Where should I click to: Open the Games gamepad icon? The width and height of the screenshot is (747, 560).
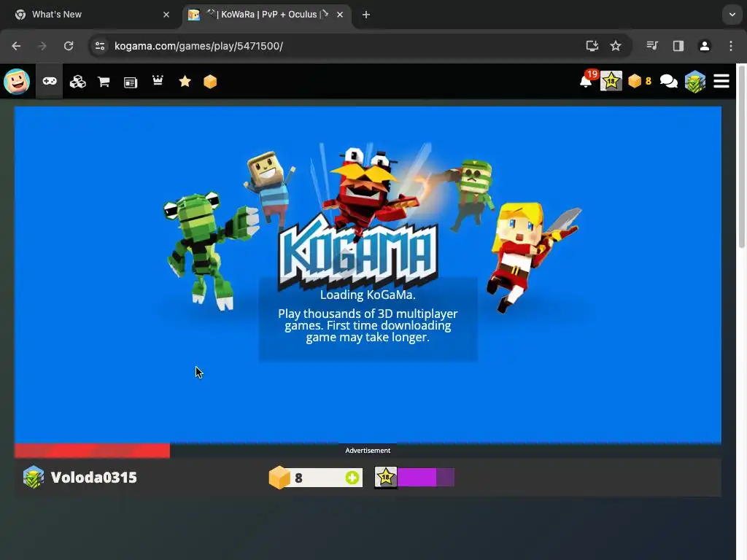50,82
